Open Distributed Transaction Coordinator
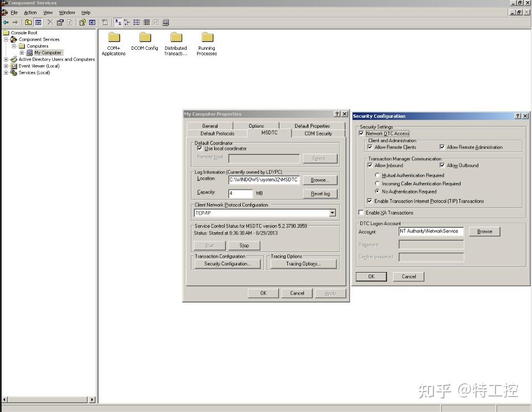This screenshot has height=412, width=532. coord(175,40)
